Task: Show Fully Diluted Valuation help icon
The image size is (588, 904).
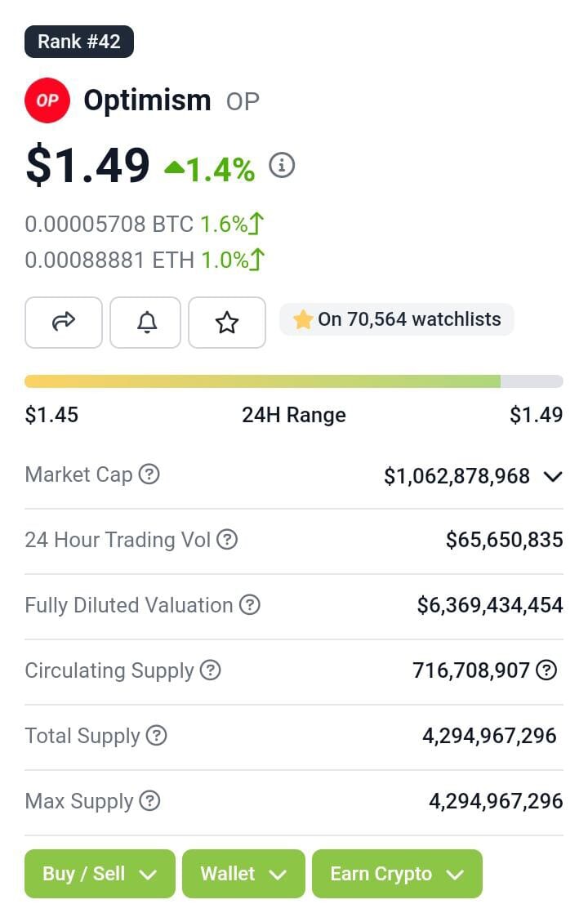Action: (x=250, y=605)
